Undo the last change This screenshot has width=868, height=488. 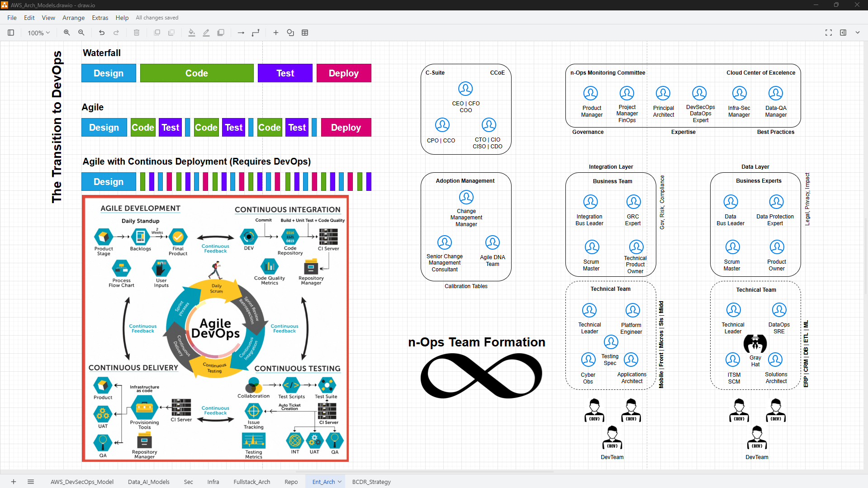click(x=102, y=33)
